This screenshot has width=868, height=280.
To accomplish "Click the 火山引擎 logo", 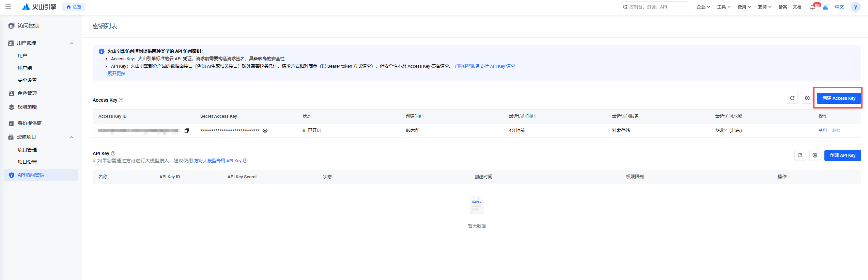I will tap(39, 7).
